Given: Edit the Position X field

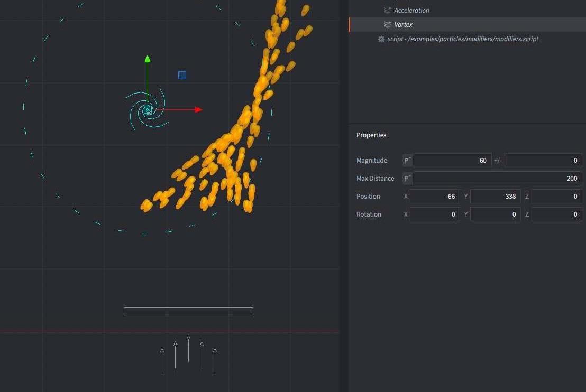Looking at the screenshot, I should click(435, 197).
